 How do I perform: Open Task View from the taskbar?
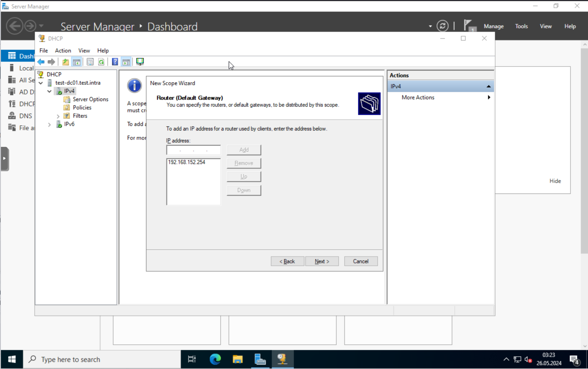[192, 359]
